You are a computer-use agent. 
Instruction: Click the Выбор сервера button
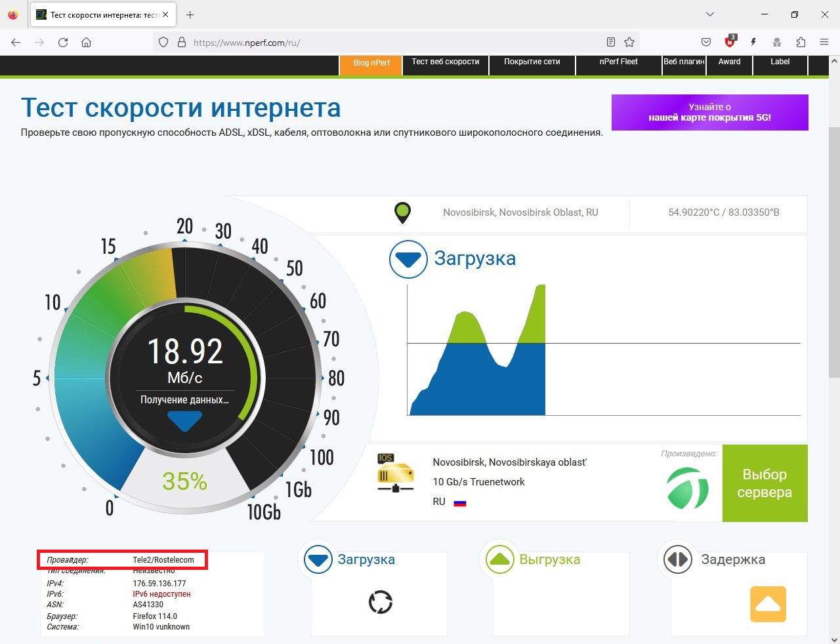765,483
